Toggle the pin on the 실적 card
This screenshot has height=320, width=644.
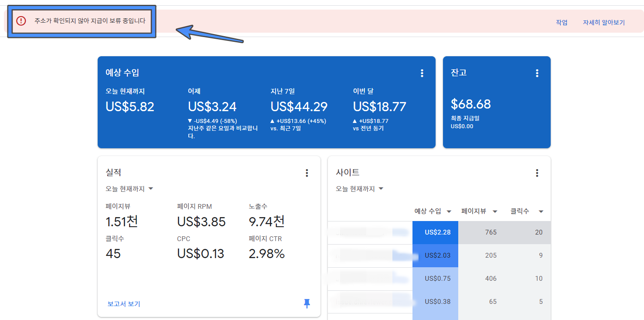tap(307, 304)
